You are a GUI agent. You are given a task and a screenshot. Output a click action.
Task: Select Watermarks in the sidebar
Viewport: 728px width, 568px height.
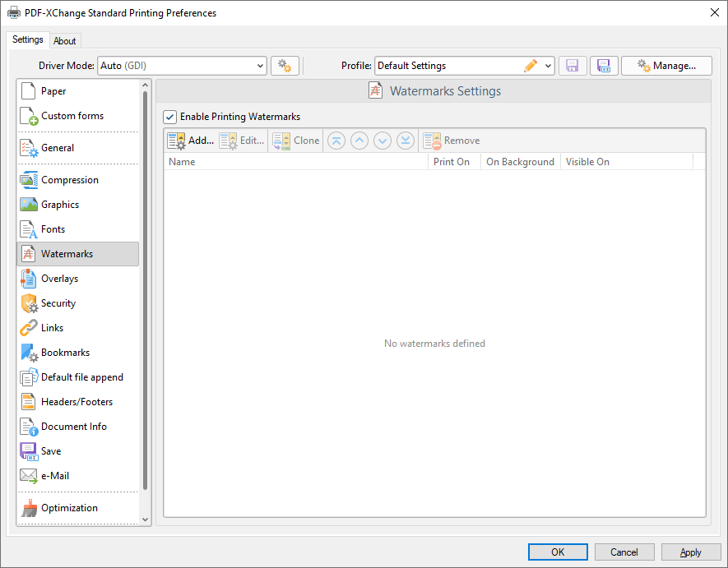(77, 254)
